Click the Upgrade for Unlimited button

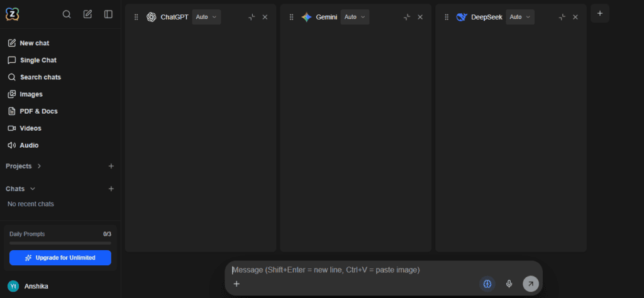click(x=60, y=258)
